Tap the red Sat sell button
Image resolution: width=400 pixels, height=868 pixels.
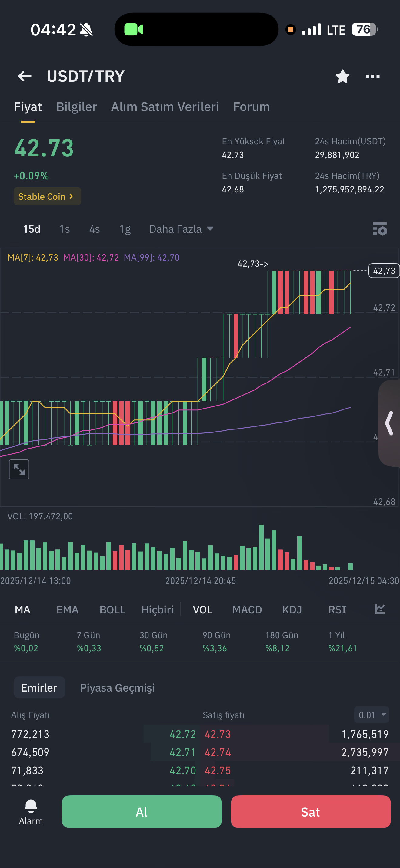pos(311,812)
